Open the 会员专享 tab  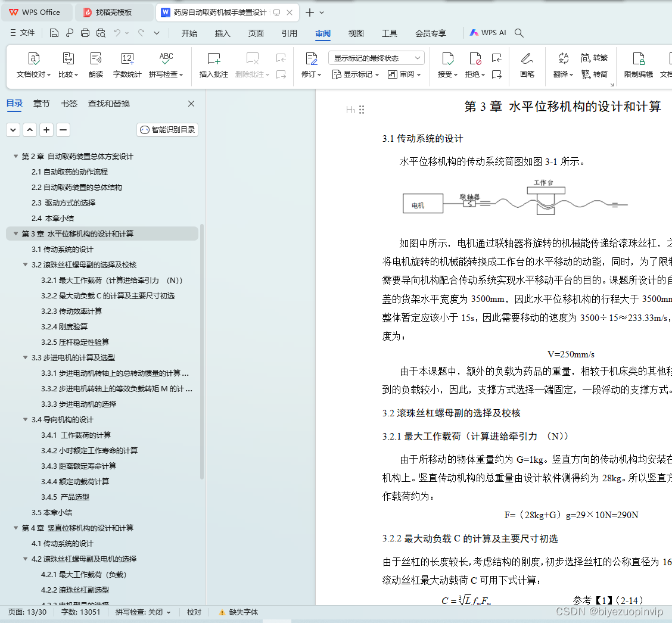(x=430, y=33)
